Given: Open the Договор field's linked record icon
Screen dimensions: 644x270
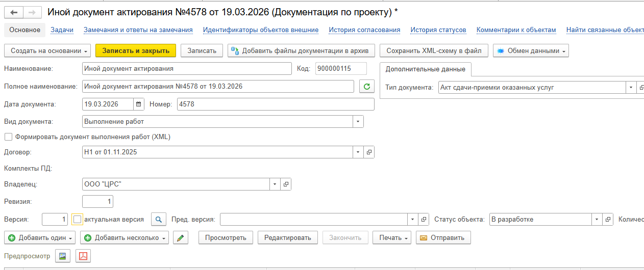Looking at the screenshot, I should click(x=369, y=152).
